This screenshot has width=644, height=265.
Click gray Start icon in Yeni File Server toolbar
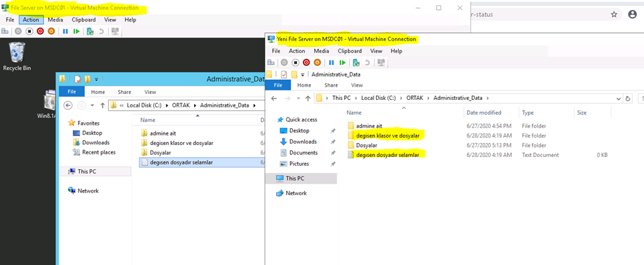point(284,63)
